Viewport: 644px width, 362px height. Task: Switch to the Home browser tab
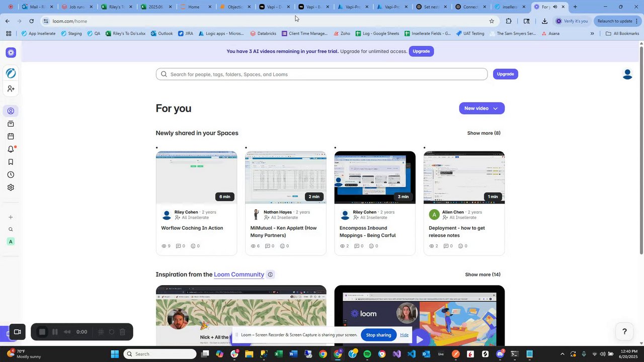pyautogui.click(x=194, y=7)
